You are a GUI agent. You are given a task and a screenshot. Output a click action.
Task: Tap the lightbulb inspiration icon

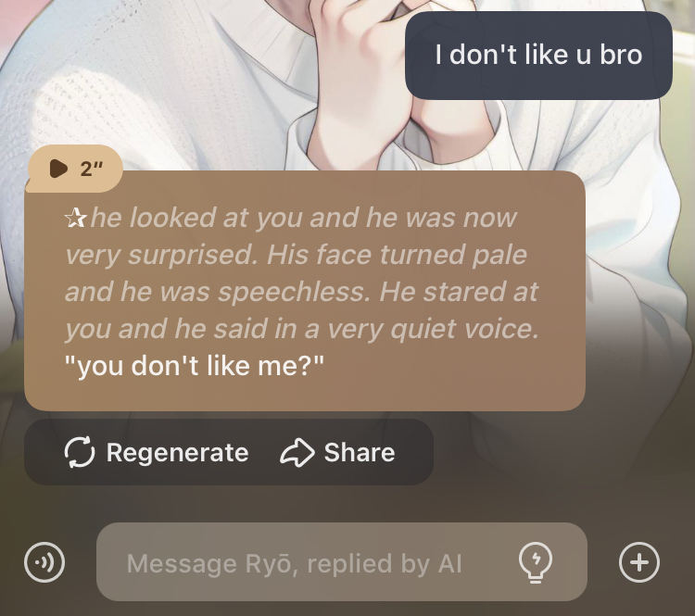point(536,562)
